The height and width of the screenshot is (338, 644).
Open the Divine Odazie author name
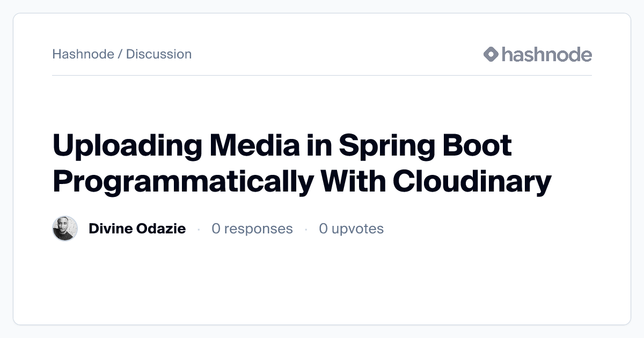(x=137, y=229)
